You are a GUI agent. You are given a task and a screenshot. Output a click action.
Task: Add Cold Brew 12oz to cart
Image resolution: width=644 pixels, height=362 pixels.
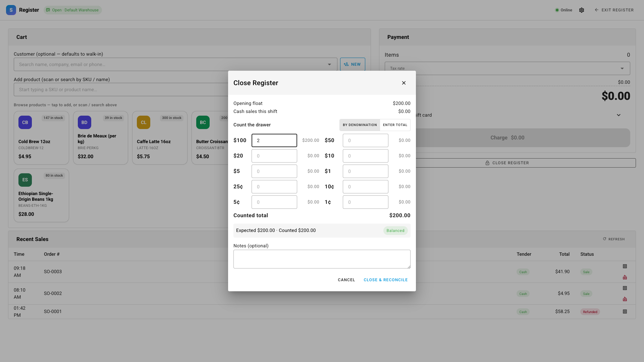(x=41, y=138)
